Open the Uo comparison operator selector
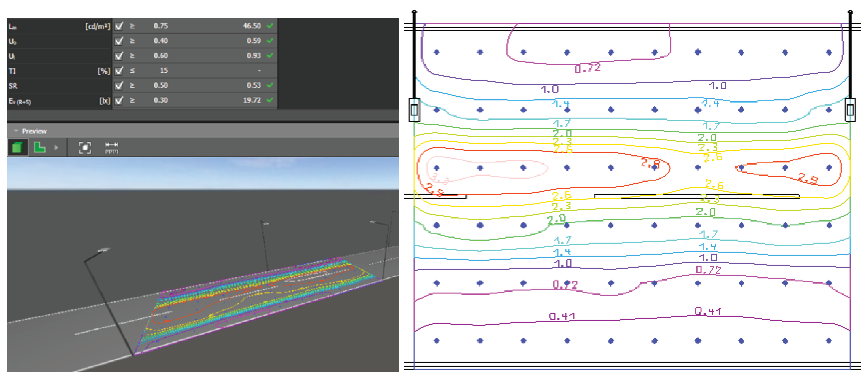 [x=132, y=41]
